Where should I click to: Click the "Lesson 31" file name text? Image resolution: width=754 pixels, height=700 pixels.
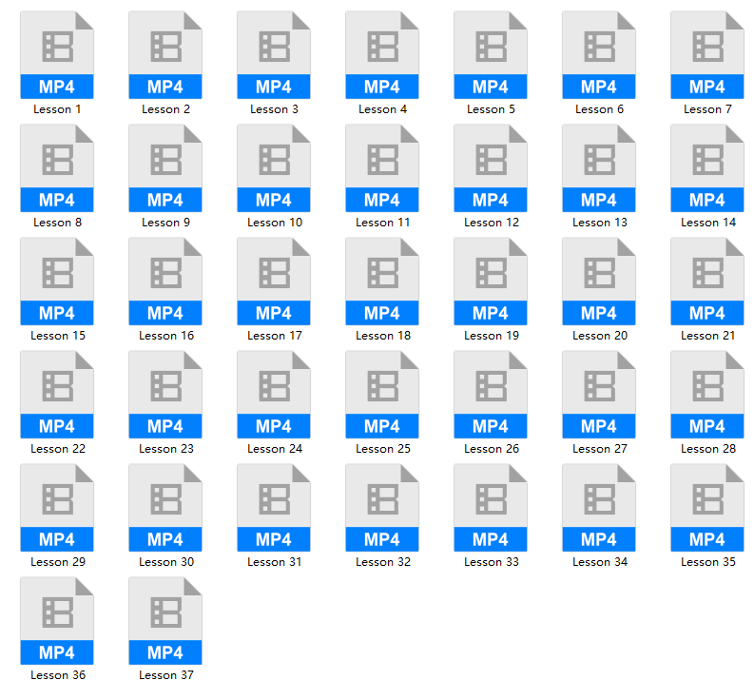pyautogui.click(x=274, y=562)
